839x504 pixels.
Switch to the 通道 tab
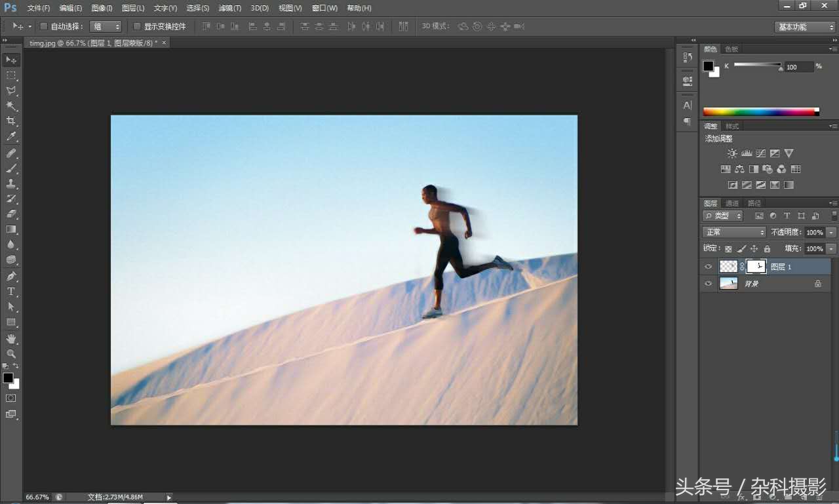(732, 203)
